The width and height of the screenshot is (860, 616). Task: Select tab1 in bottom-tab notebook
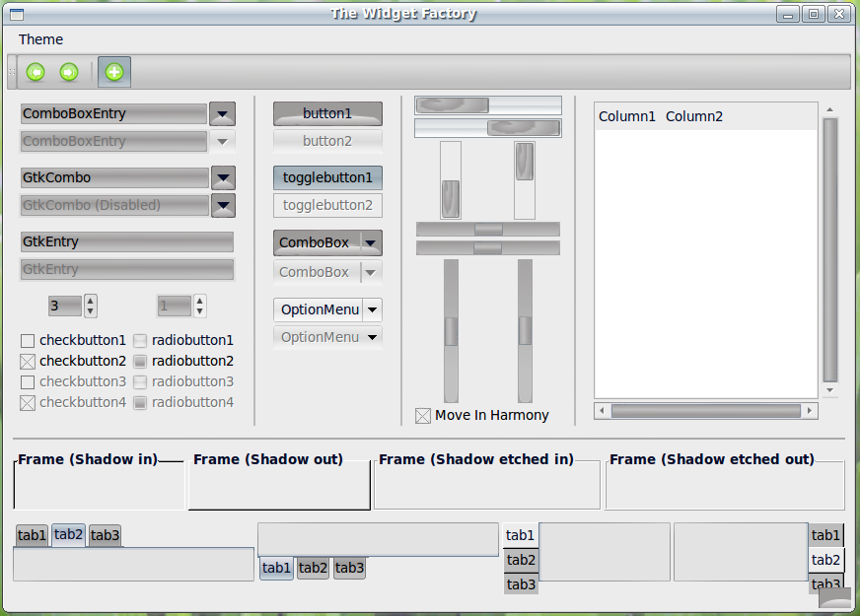point(276,568)
